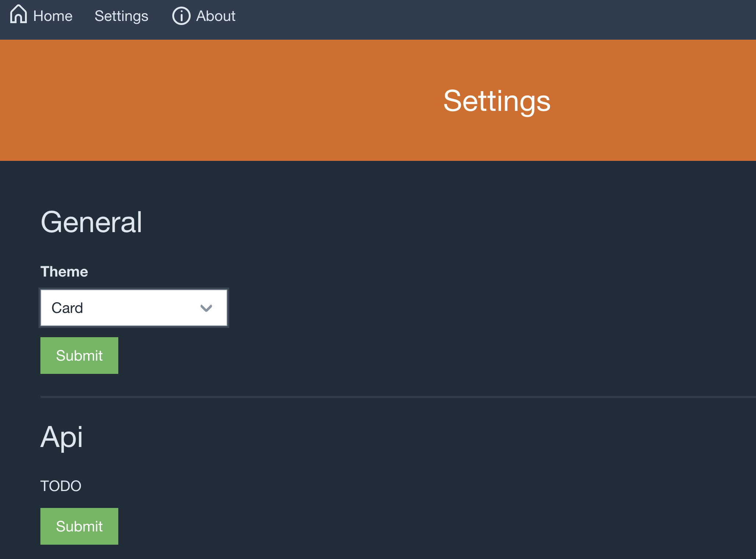Click the divider line between sections
Screen dimensions: 756x559
(x=367, y=397)
